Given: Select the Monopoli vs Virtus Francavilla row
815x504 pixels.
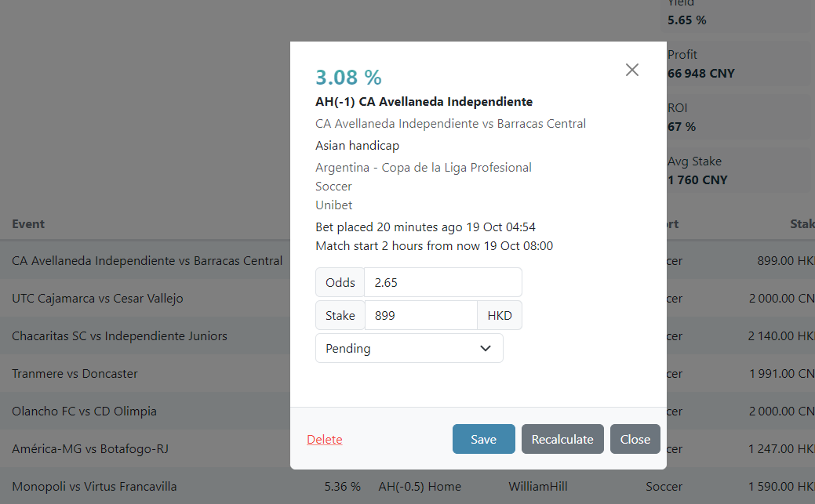Looking at the screenshot, I should (408, 486).
